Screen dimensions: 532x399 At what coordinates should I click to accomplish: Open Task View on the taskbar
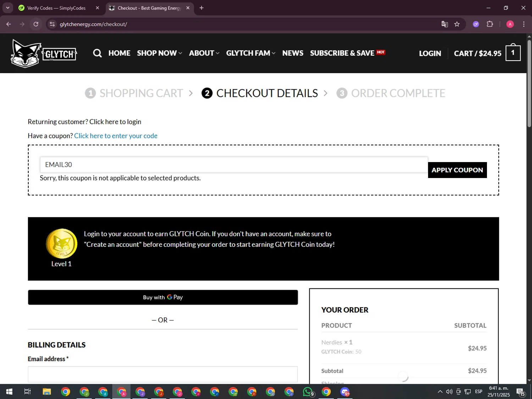[27, 392]
